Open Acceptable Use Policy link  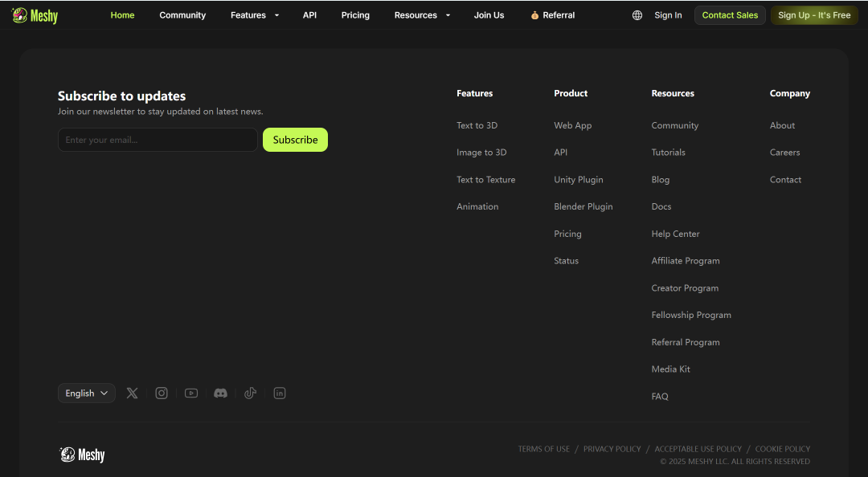point(698,450)
